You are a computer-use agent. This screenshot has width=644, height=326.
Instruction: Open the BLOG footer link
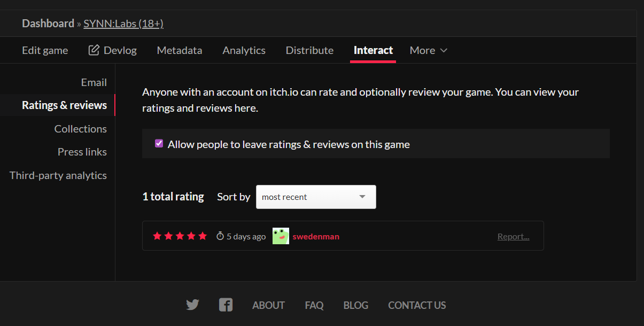[356, 305]
